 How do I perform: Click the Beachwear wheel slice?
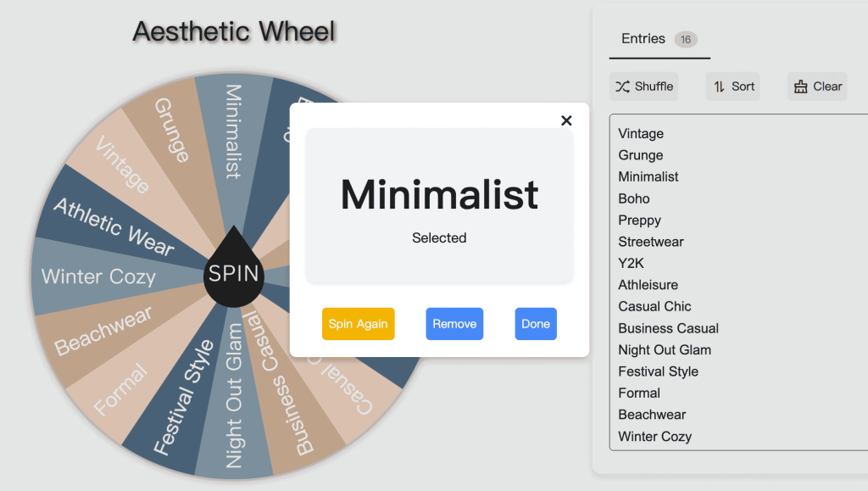coord(103,331)
